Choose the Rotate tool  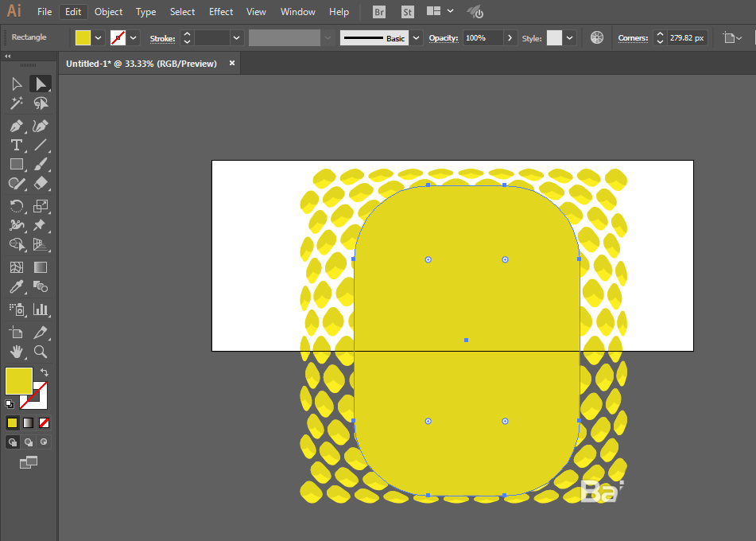(17, 206)
